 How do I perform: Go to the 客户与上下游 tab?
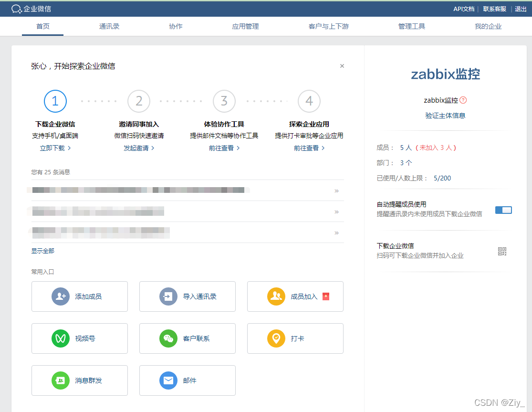coord(328,26)
